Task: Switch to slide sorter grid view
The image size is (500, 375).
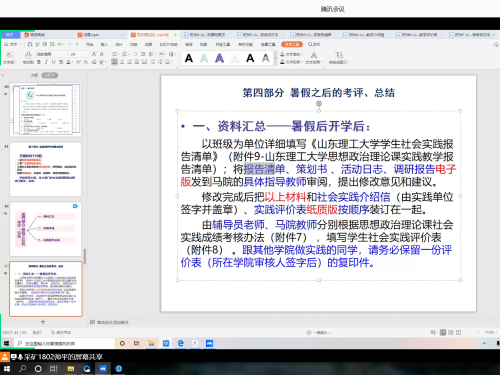Action: pyautogui.click(x=451, y=332)
